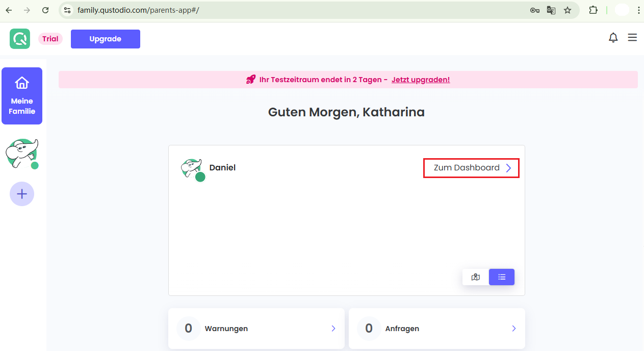Click the Jetzt upgraden! link
The image size is (644, 351).
421,80
